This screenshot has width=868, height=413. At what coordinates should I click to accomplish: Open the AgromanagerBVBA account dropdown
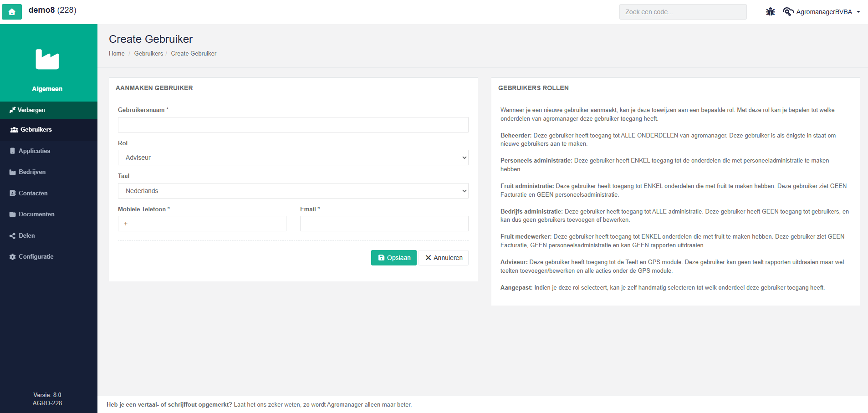click(x=828, y=12)
